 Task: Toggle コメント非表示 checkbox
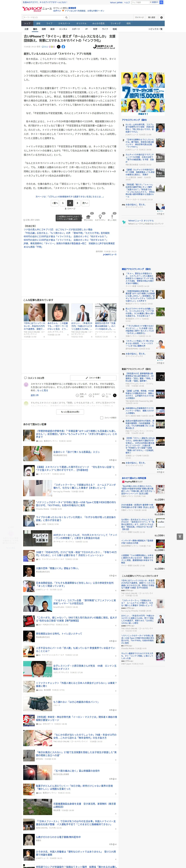(x=102, y=418)
